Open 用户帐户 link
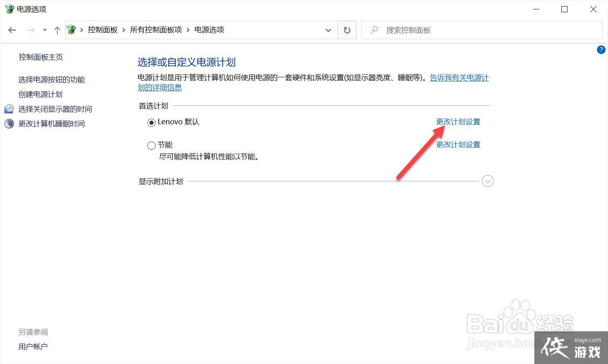The image size is (608, 364). [33, 346]
